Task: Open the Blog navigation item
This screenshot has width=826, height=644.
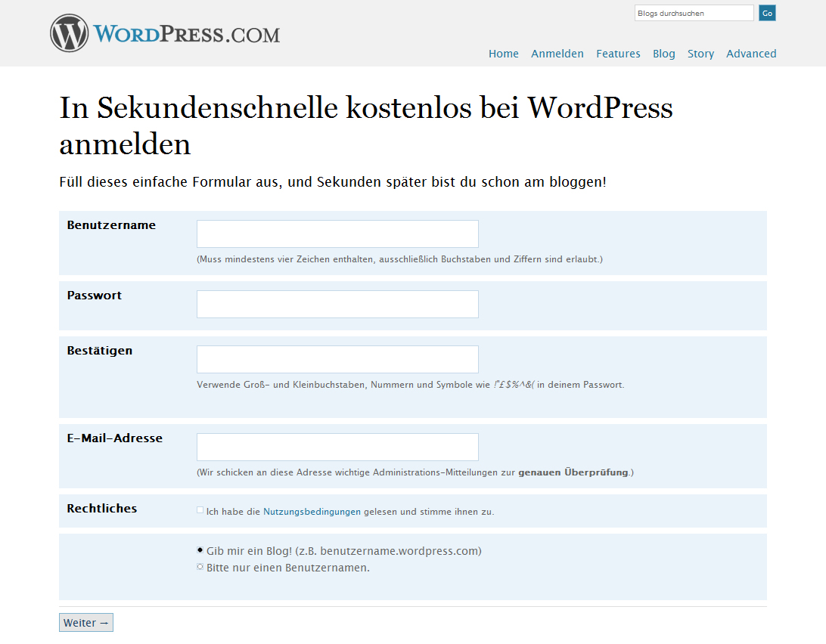Action: pos(664,54)
